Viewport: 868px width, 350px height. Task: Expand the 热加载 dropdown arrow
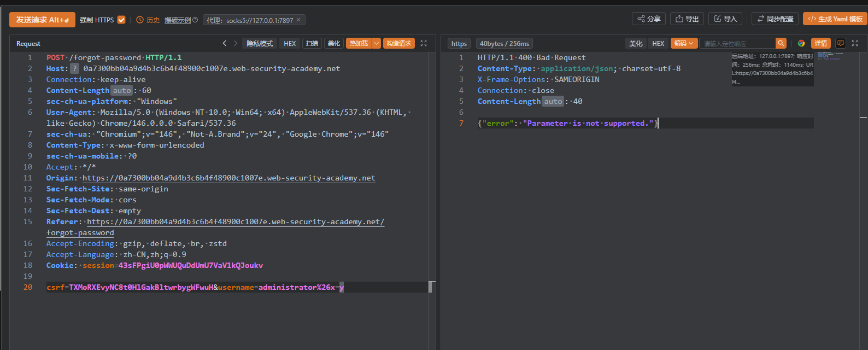tap(377, 43)
